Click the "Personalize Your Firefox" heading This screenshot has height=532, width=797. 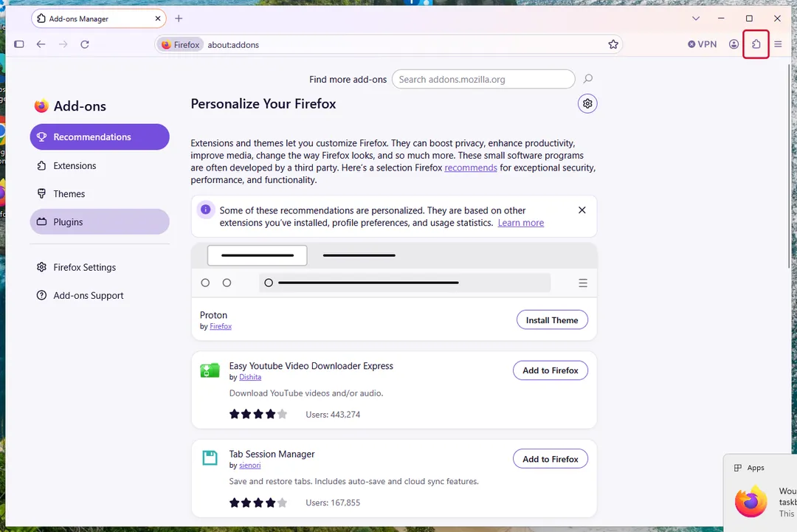[x=263, y=103]
